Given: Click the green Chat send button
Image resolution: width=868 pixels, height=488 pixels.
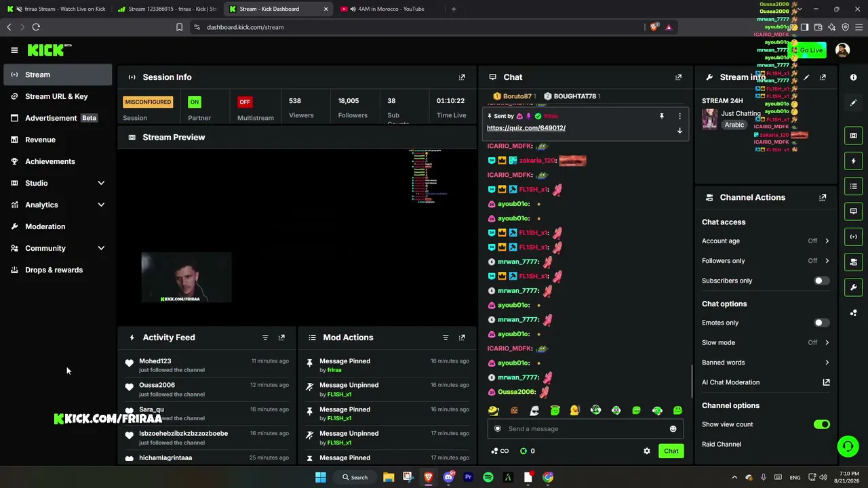Looking at the screenshot, I should 671,451.
